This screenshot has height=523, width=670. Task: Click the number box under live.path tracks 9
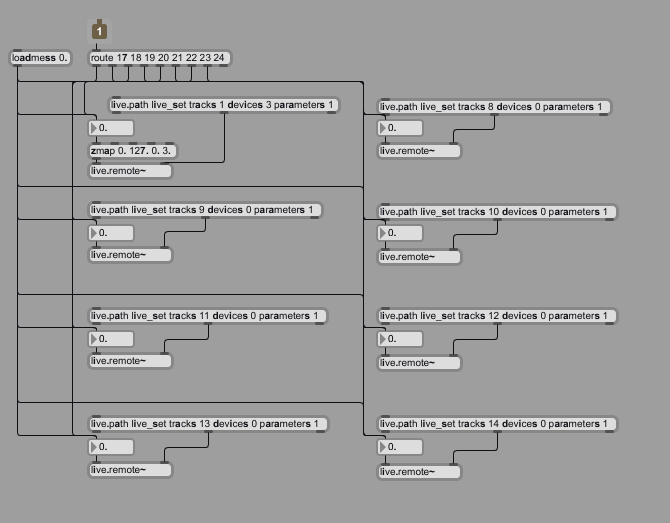tap(112, 233)
